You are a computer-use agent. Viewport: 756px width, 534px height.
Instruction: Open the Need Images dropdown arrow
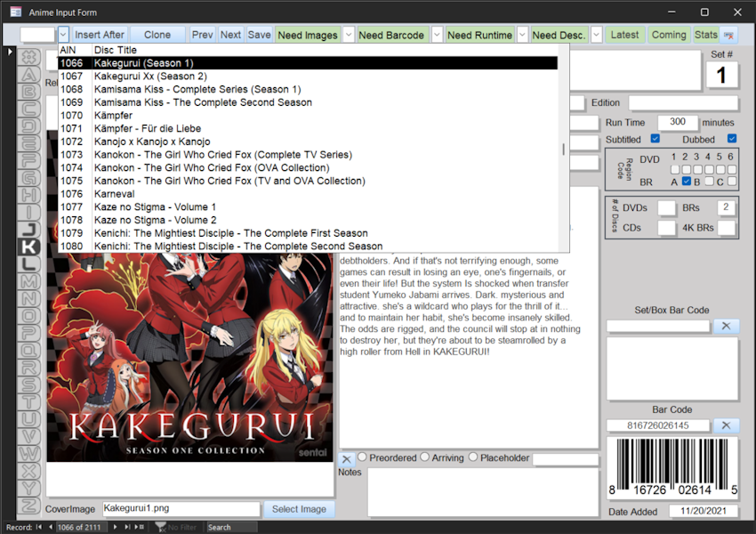(349, 35)
